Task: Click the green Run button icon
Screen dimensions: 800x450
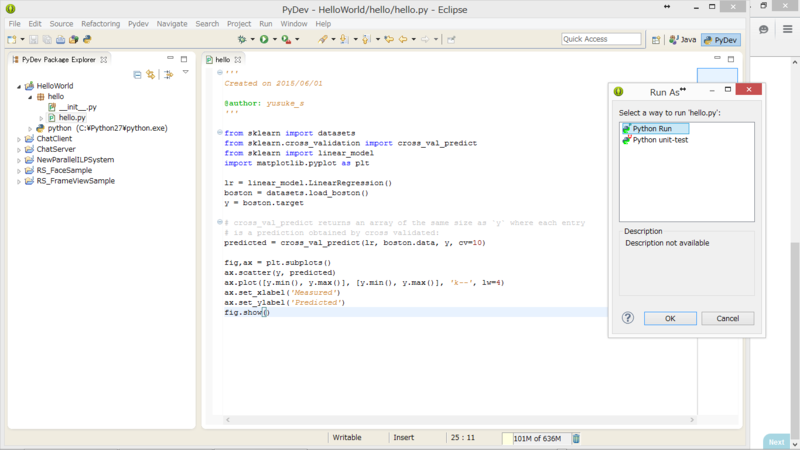Action: (264, 39)
